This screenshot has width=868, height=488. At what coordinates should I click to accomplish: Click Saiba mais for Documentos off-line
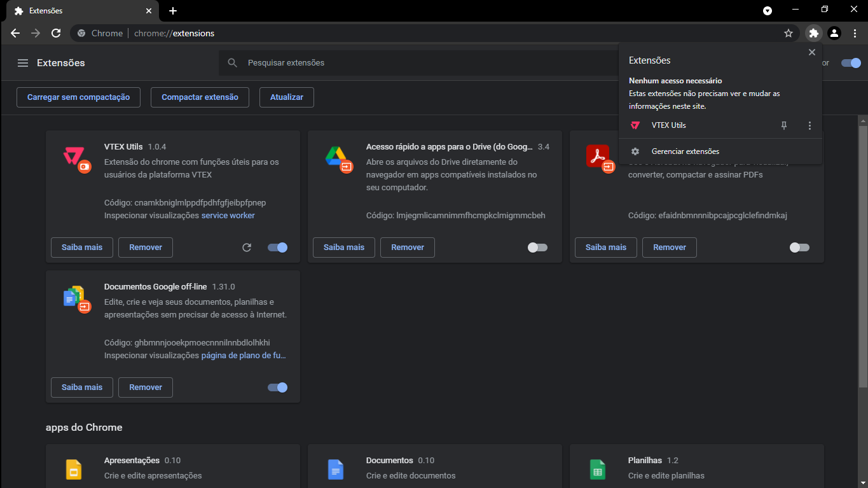(82, 387)
